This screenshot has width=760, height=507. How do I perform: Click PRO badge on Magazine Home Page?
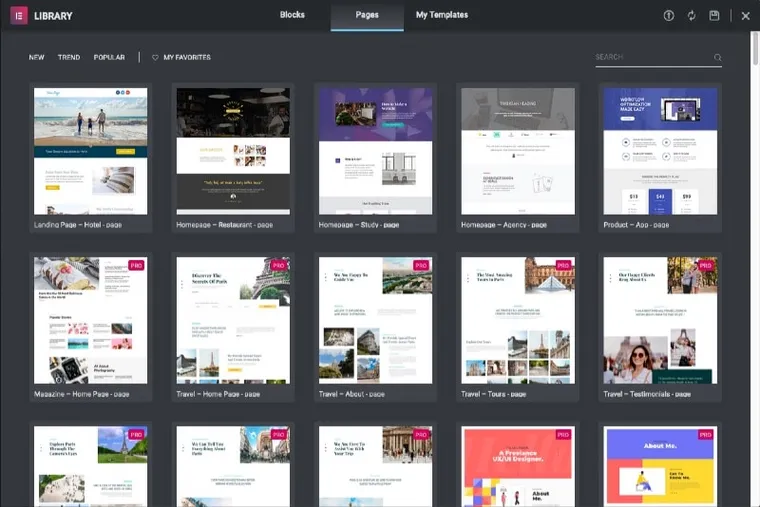tap(136, 266)
